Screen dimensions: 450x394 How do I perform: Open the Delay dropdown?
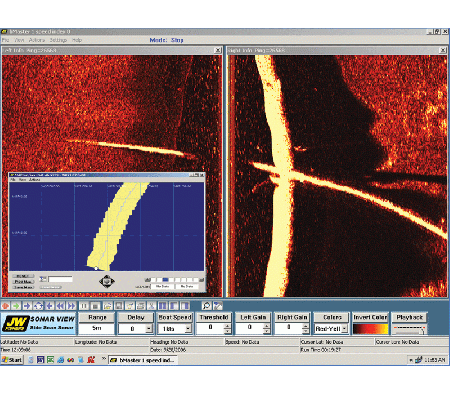coord(149,329)
